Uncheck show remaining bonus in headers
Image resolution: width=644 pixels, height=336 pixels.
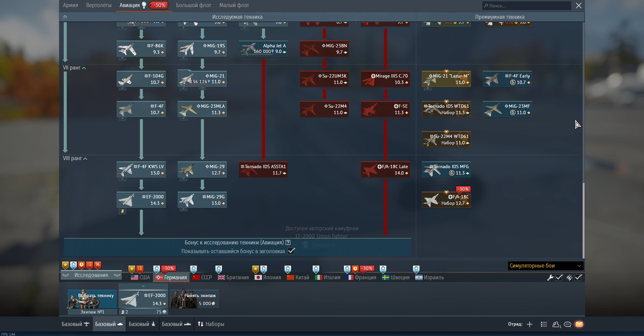(291, 251)
